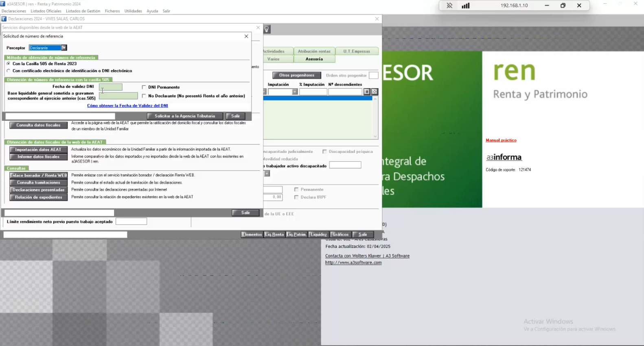Click the Fecha de validez DNI field
This screenshot has width=644, height=346.
click(x=111, y=87)
